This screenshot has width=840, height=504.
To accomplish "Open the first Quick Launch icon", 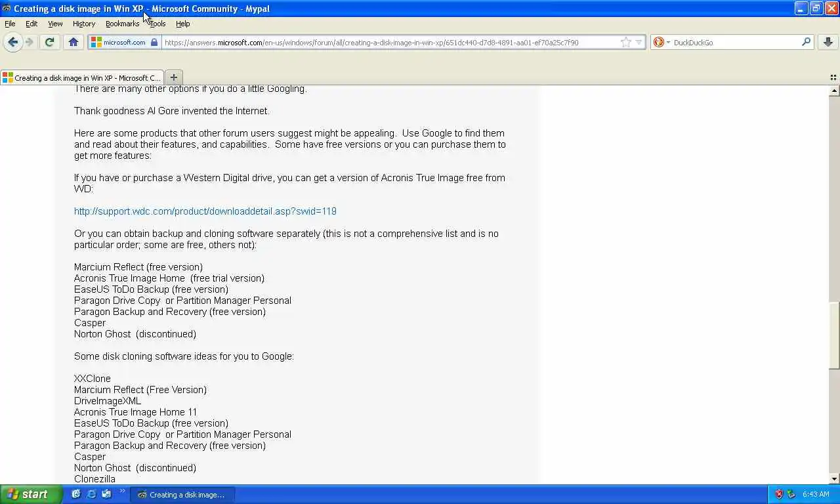I will point(76,494).
